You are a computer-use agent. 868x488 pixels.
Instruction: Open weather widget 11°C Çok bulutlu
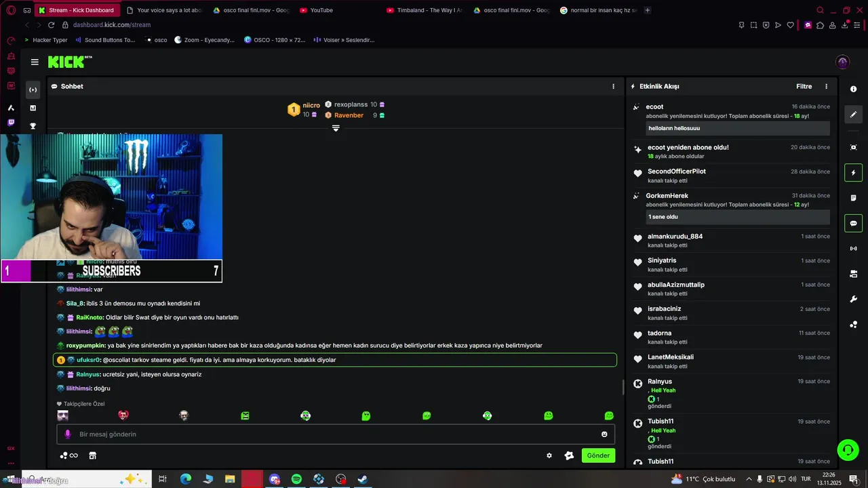703,479
